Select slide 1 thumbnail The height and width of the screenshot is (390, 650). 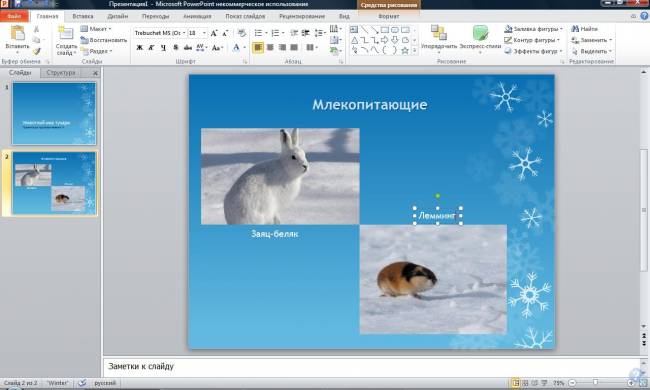[x=54, y=113]
